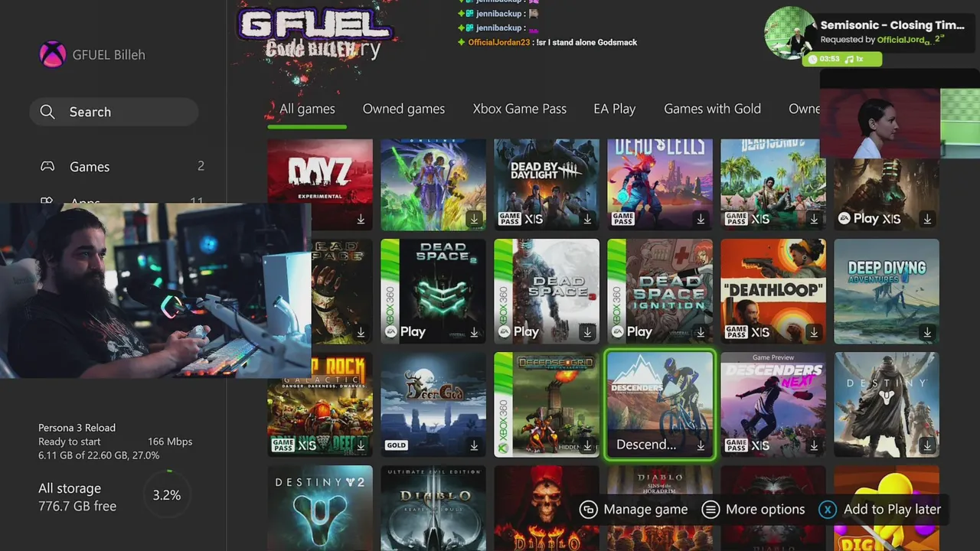Click the Search magnifier icon
Viewport: 980px width, 551px height.
47,112
